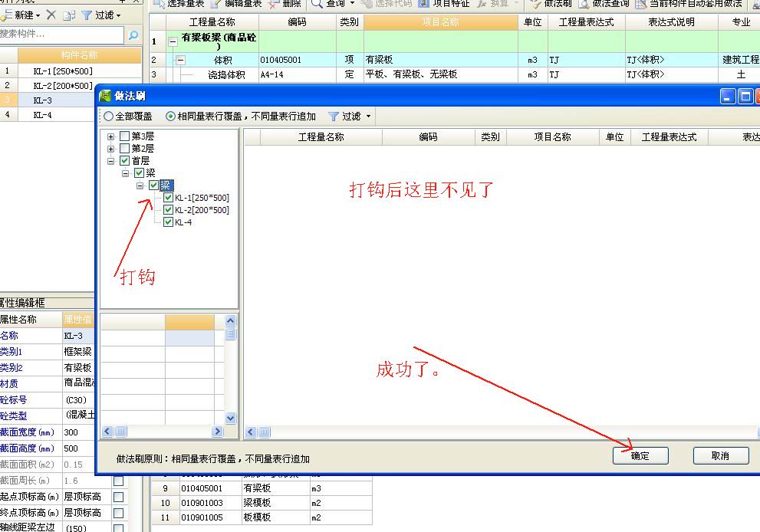This screenshot has height=532, width=760.
Task: Expand the 第3层 tree node
Action: pos(110,136)
